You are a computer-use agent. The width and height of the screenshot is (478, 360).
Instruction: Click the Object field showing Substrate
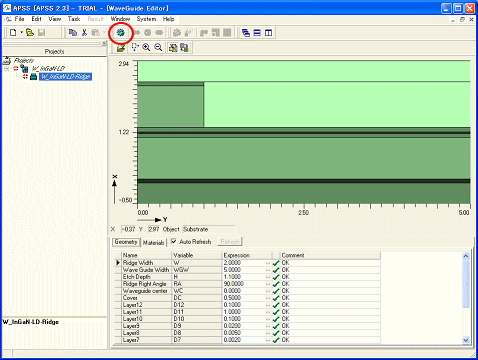click(208, 229)
